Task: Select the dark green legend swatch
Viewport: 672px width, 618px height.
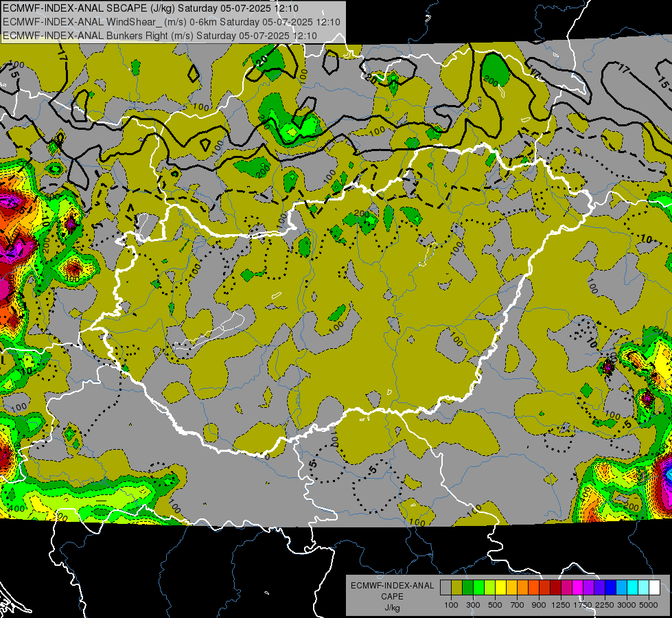Action: [467, 587]
